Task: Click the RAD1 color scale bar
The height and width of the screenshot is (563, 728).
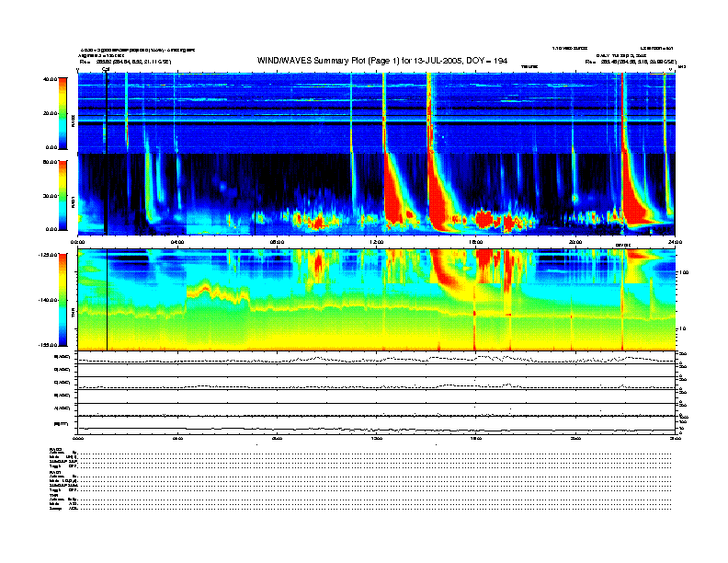Action: pyautogui.click(x=63, y=195)
